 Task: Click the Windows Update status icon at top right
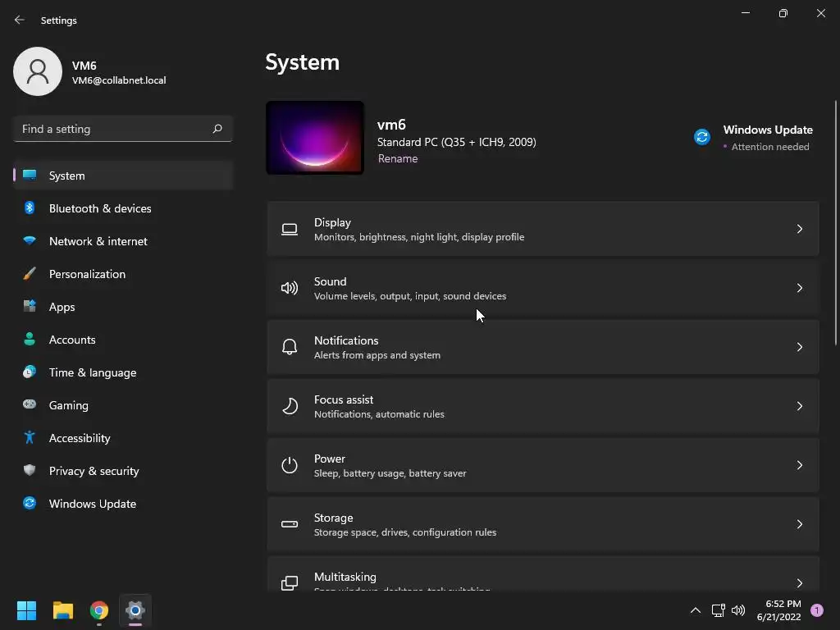pos(702,137)
